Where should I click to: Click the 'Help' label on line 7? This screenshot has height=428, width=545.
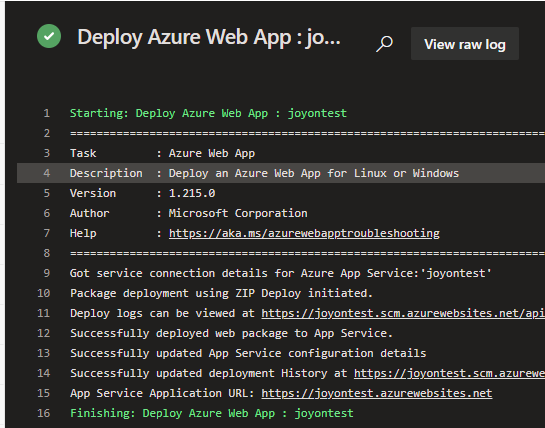coord(83,233)
